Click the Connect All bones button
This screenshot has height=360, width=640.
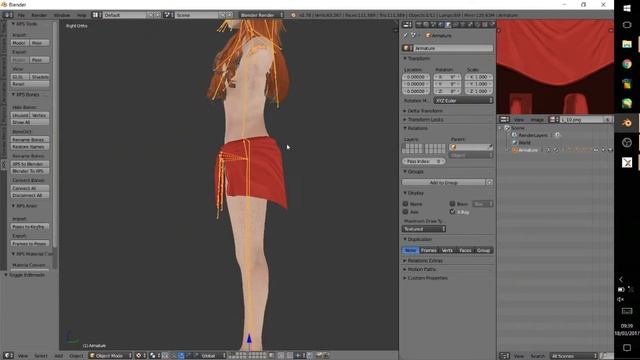(30, 188)
